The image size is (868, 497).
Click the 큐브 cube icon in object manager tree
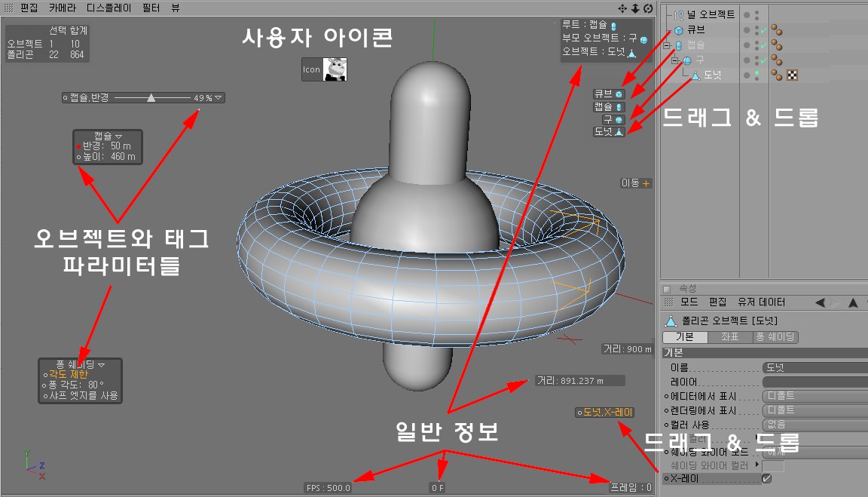tap(679, 30)
